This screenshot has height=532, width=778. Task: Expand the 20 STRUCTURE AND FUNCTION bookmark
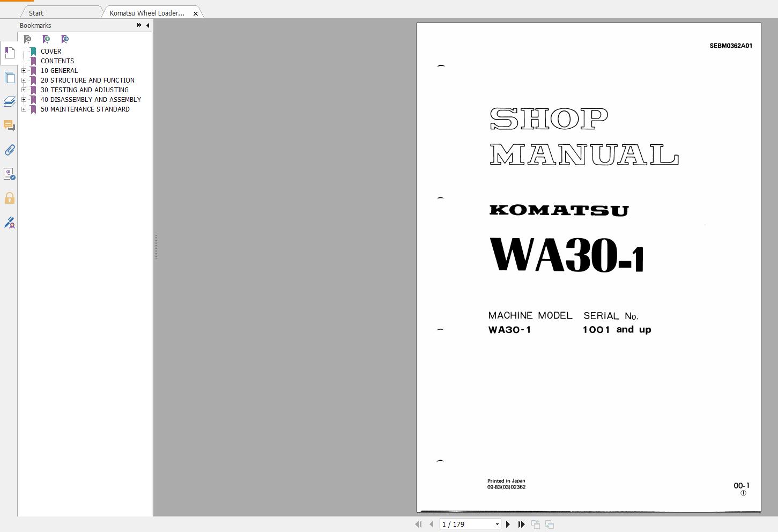coord(24,80)
